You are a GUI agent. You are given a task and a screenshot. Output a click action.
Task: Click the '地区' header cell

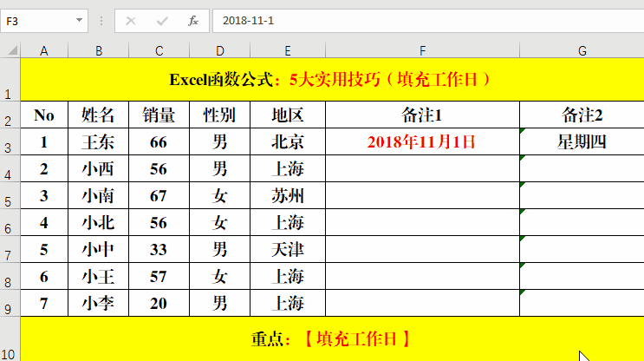pos(288,115)
